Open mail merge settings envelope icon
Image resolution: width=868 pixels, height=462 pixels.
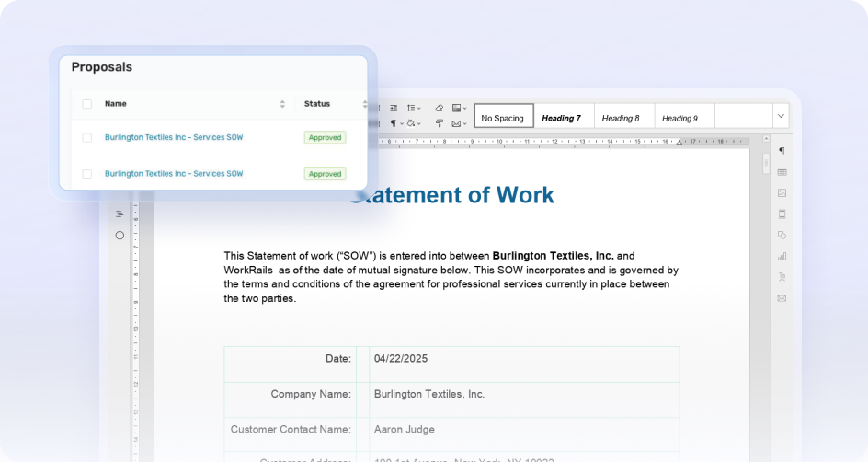click(782, 298)
